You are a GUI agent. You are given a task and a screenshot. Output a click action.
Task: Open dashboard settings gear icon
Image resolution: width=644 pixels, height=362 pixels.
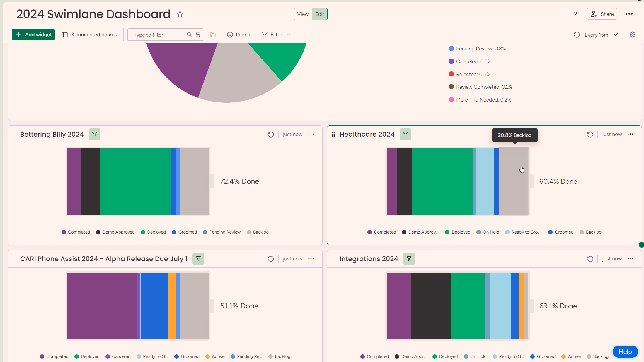(633, 35)
